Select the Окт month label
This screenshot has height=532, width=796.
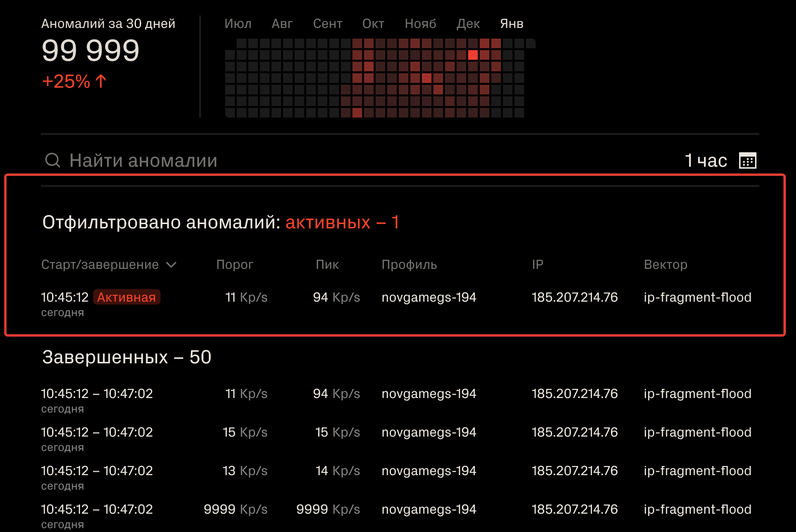click(373, 24)
